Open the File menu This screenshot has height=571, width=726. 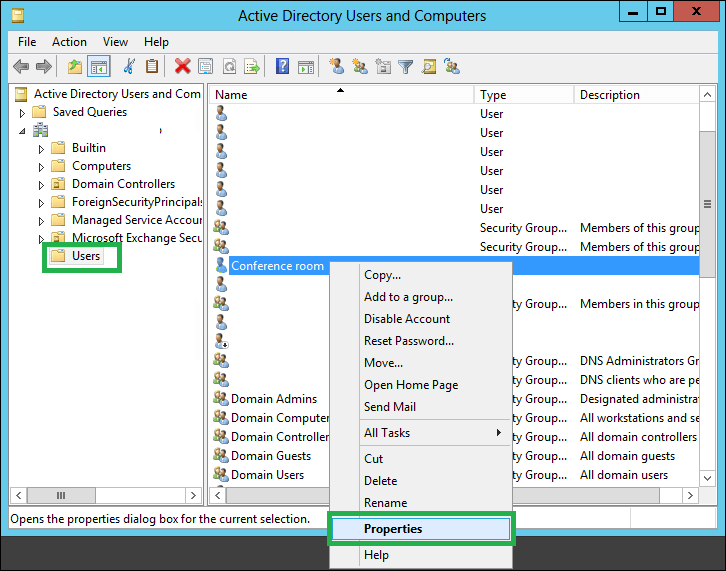pyautogui.click(x=27, y=42)
